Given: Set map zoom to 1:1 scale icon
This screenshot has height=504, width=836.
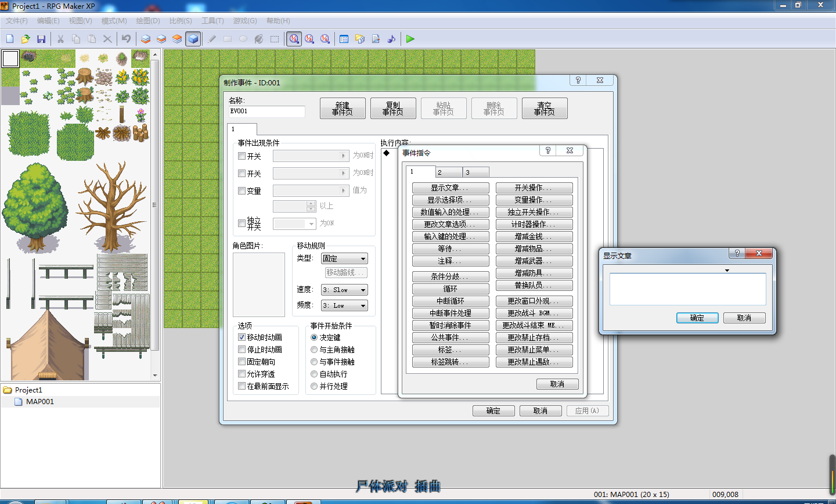Looking at the screenshot, I should [294, 39].
